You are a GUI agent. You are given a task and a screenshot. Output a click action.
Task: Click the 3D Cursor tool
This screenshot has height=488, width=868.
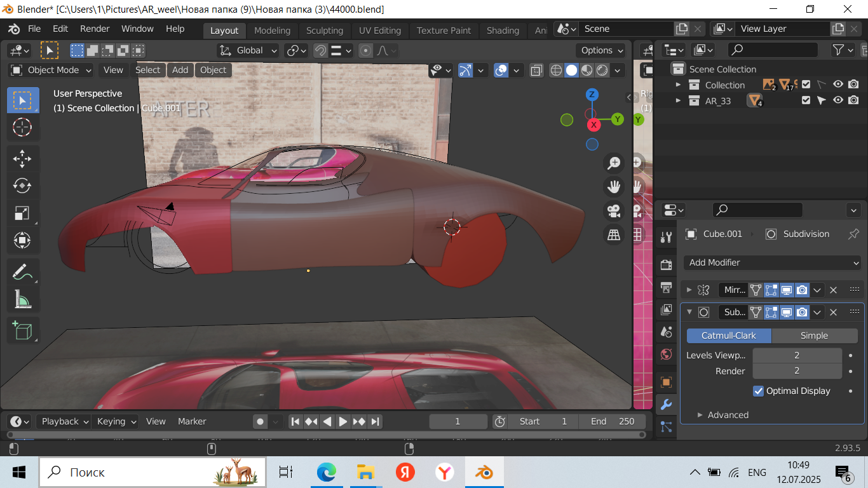pyautogui.click(x=22, y=127)
